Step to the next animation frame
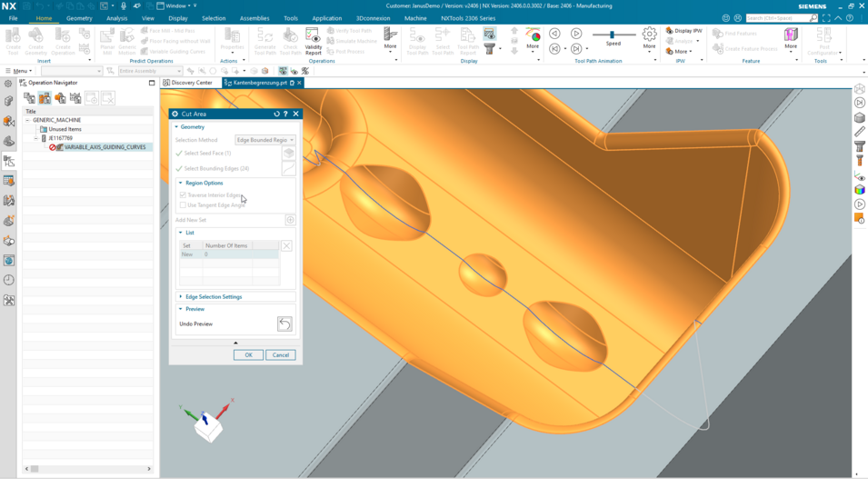The image size is (868, 488). pos(576,49)
